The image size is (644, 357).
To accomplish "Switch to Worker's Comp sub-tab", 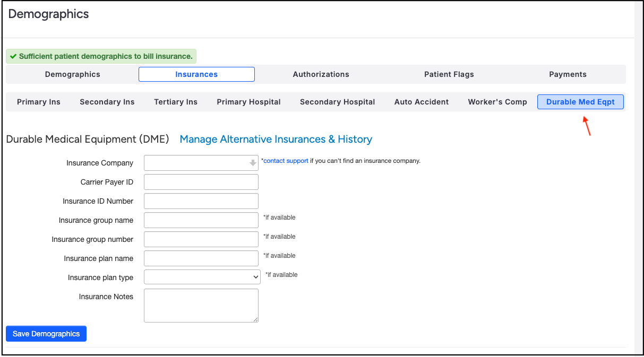I will [497, 102].
